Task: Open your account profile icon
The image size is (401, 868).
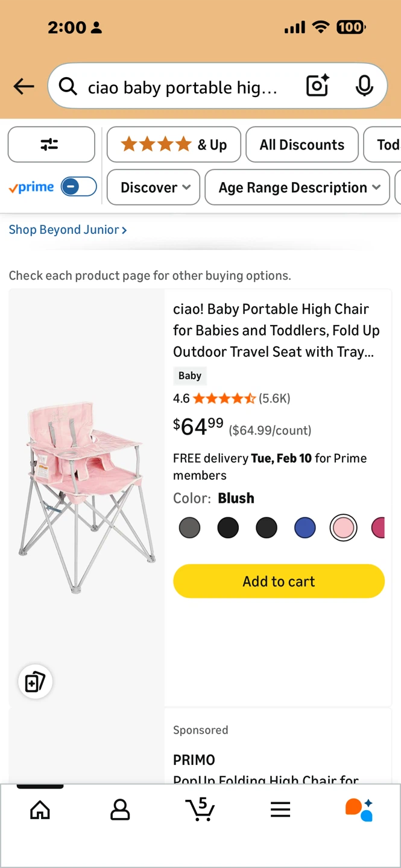Action: (x=120, y=810)
